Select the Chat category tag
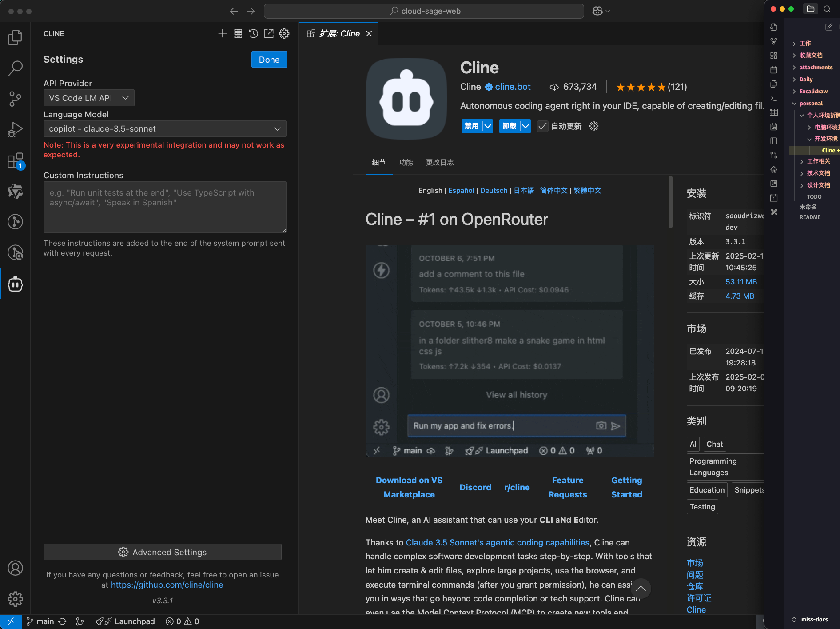The image size is (840, 629). click(715, 444)
